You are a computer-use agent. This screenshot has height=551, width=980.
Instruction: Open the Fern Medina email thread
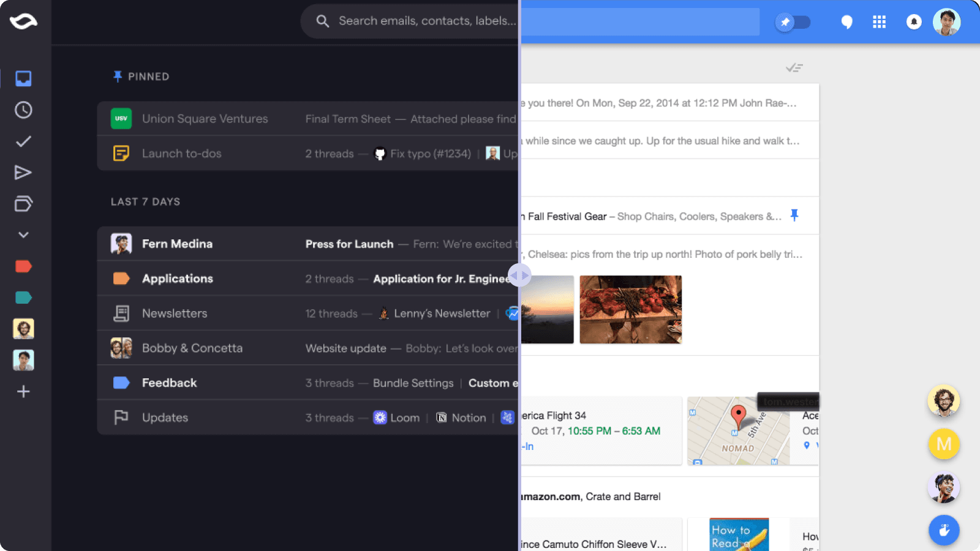(306, 244)
